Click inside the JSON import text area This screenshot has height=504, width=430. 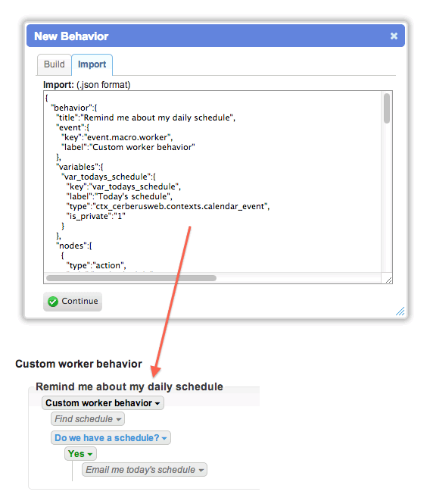tap(212, 182)
